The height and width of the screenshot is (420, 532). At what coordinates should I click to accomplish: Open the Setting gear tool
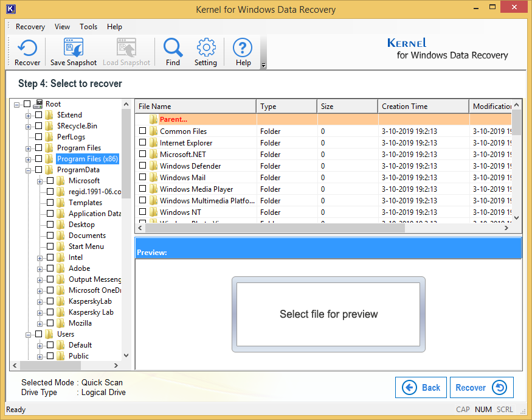(206, 52)
